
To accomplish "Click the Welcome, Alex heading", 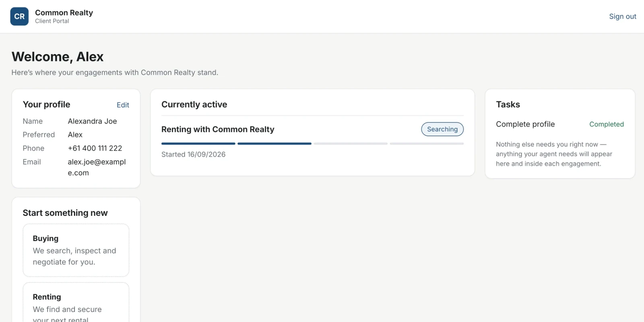I will click(58, 57).
